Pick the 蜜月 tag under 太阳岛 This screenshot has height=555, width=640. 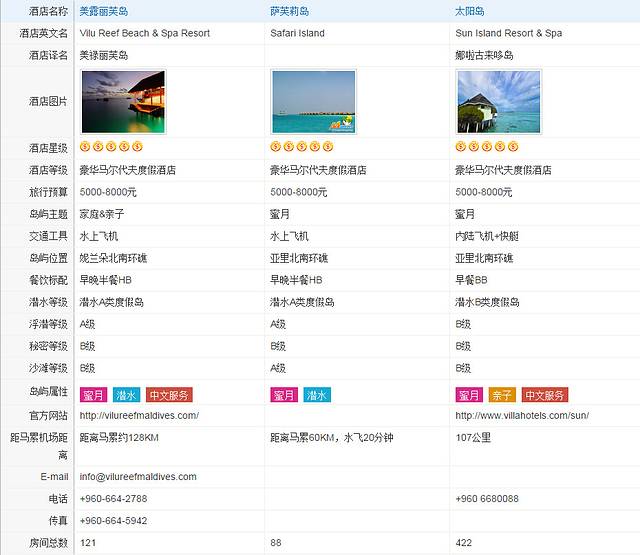pyautogui.click(x=469, y=395)
